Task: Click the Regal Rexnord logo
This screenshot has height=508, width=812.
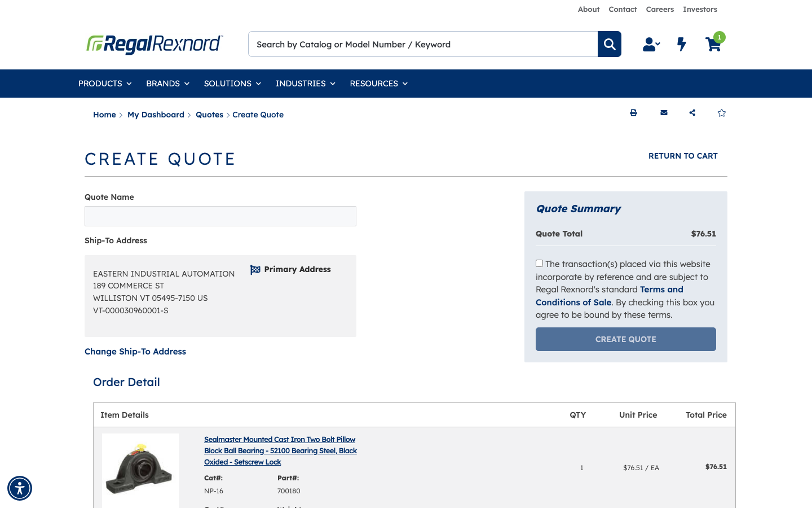Action: (x=155, y=44)
